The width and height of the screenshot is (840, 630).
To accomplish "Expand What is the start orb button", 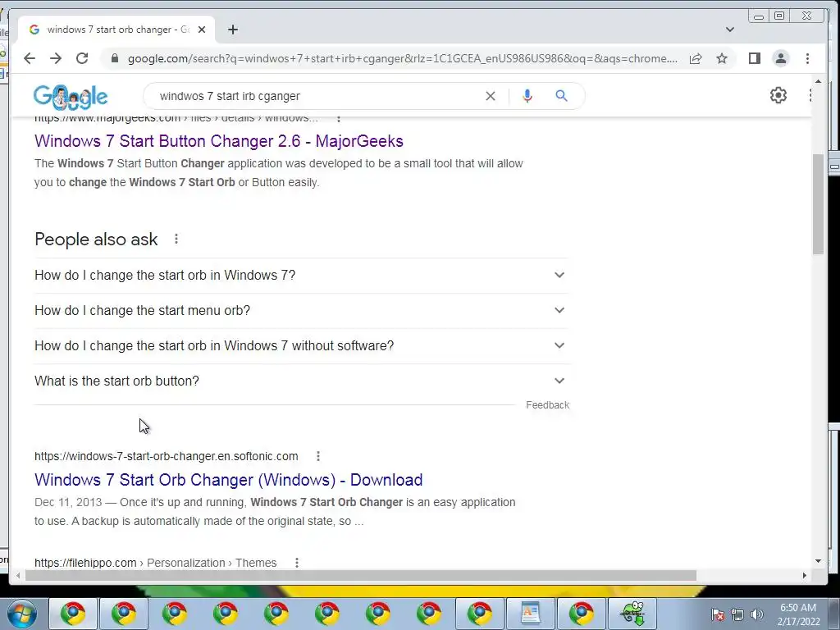I will point(300,381).
